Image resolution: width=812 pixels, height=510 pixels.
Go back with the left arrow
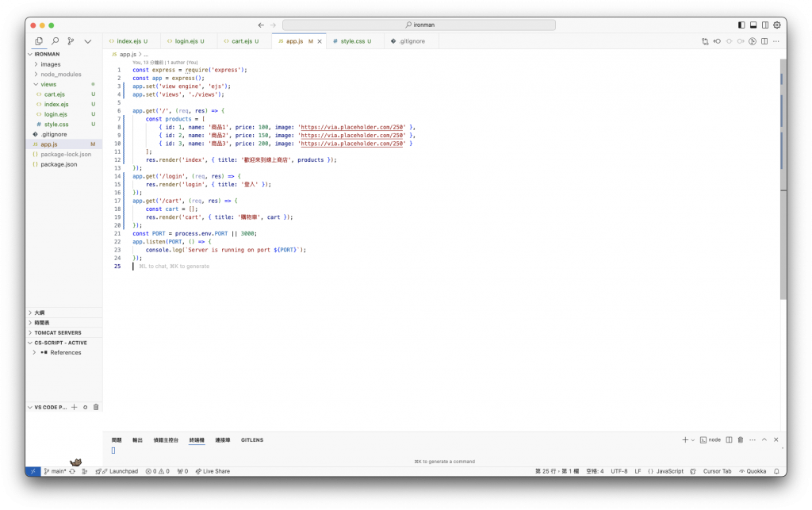click(261, 25)
